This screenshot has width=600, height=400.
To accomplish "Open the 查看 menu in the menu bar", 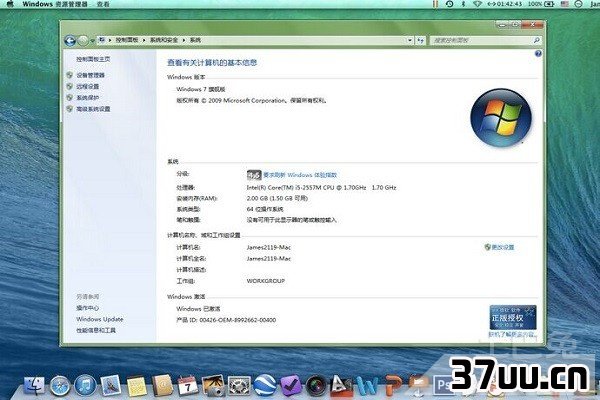I will (103, 4).
